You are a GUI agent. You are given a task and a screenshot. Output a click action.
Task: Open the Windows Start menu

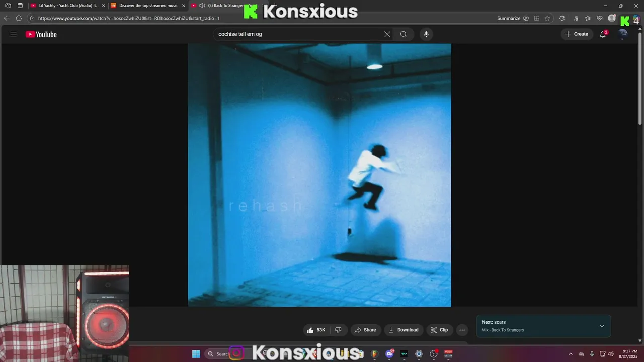196,354
